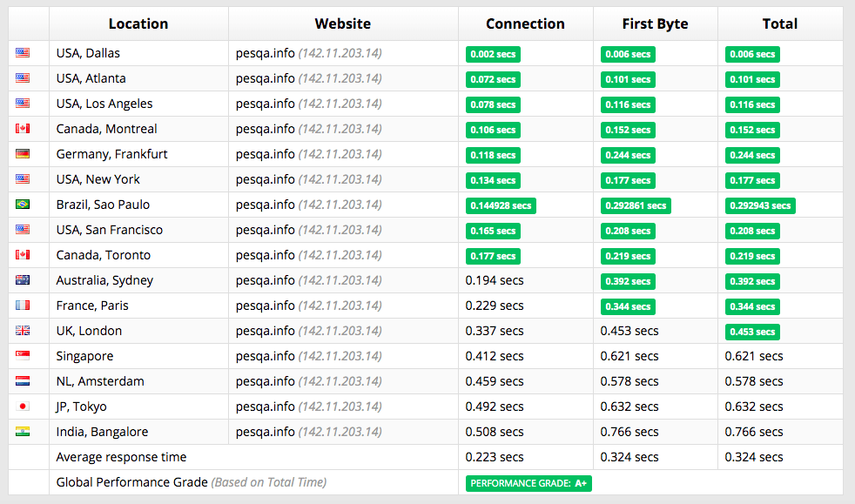
Task: Click the Germany flag icon
Action: coord(23,154)
